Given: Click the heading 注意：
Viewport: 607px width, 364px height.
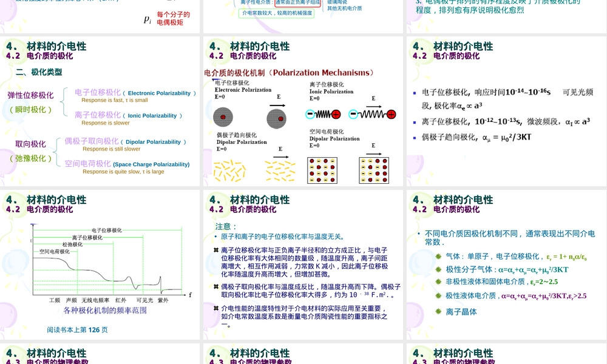Looking at the screenshot, I should (x=226, y=227).
